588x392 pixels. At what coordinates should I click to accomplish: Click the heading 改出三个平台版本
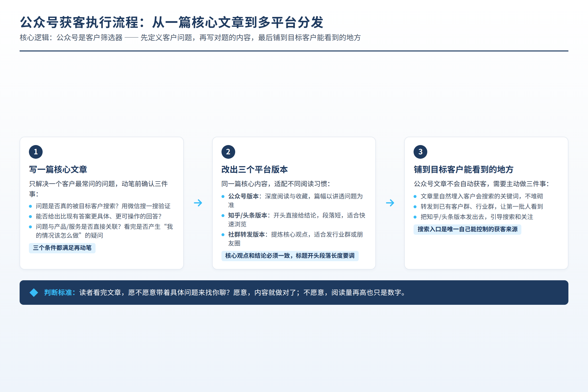click(255, 170)
